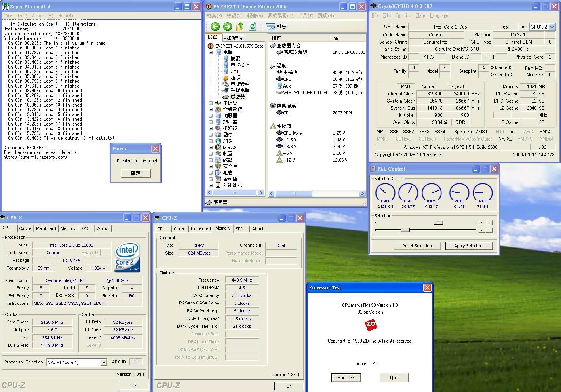561x392 pixels.
Task: Expand 作業系統 node in EVEREST tree
Action: click(211, 109)
